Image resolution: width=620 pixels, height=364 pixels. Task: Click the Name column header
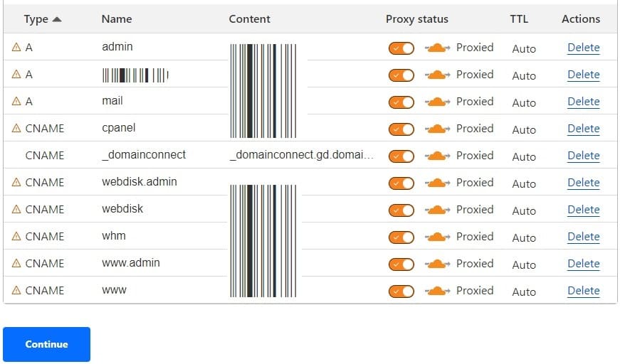(x=117, y=19)
